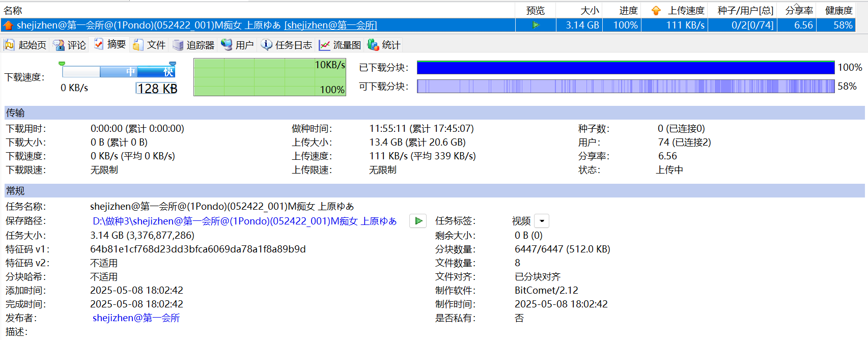Click the 6447/6447 (512.0 KB) piece count
Image resolution: width=868 pixels, height=340 pixels.
pyautogui.click(x=563, y=249)
